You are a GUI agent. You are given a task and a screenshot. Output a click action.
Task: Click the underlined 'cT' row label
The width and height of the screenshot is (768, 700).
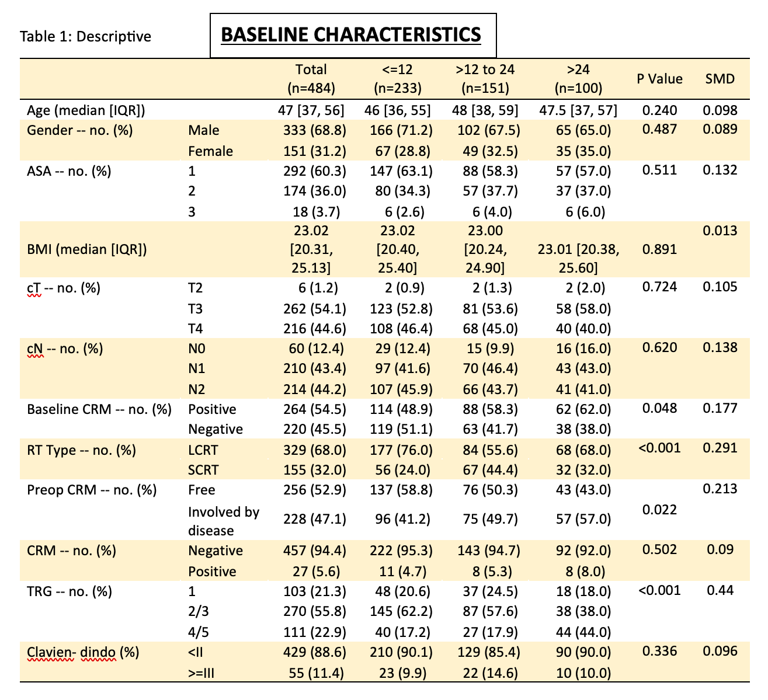click(34, 288)
